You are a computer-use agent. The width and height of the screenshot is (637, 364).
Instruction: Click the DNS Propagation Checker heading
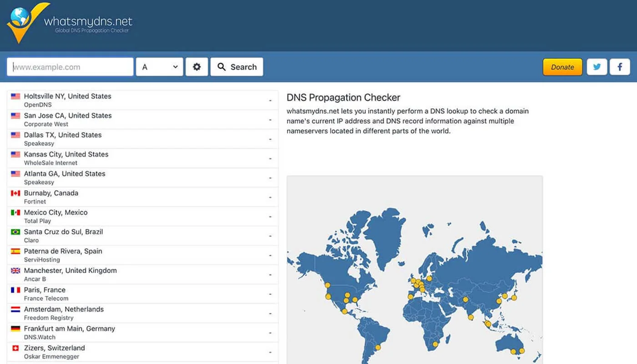(x=343, y=97)
